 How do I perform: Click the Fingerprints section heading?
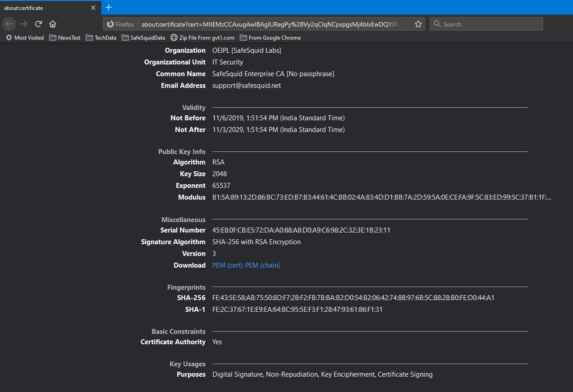pos(187,287)
